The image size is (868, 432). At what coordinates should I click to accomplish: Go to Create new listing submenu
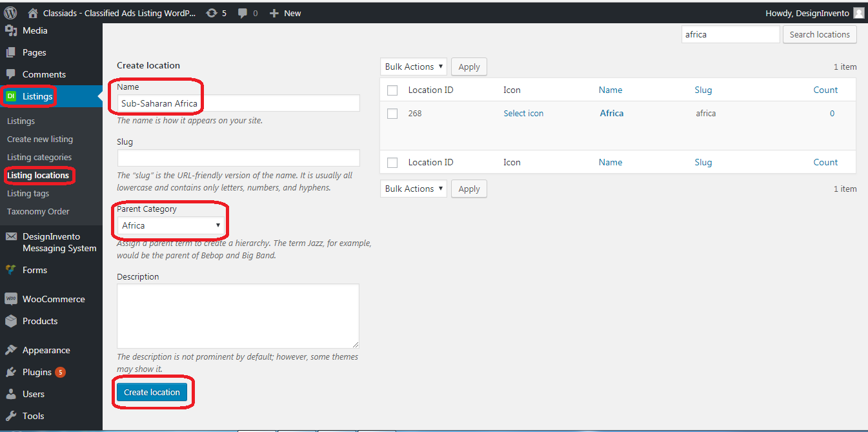pyautogui.click(x=40, y=139)
